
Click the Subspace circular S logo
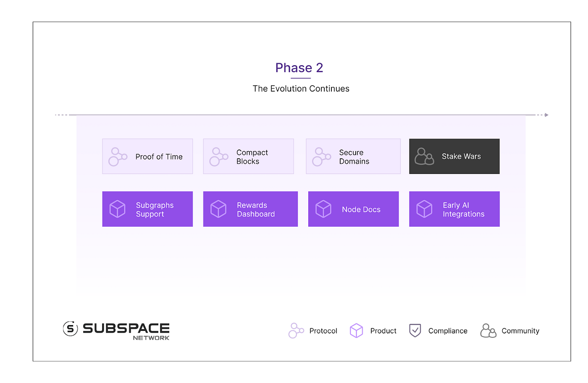tap(70, 328)
